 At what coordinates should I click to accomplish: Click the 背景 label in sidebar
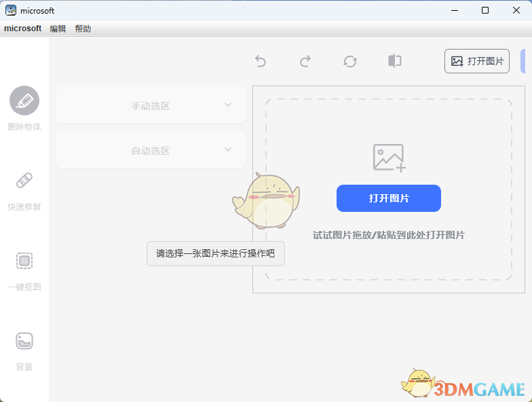tap(24, 367)
